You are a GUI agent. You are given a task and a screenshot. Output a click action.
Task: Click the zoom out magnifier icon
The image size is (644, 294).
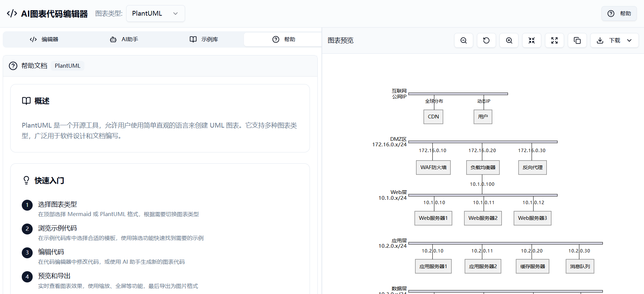tap(463, 40)
